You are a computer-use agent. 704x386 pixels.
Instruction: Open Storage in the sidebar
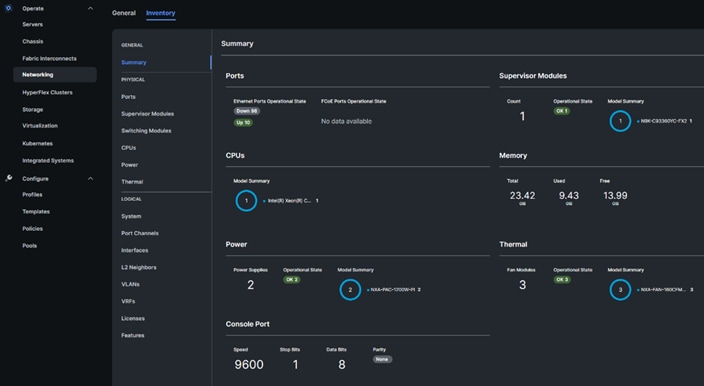pyautogui.click(x=33, y=110)
